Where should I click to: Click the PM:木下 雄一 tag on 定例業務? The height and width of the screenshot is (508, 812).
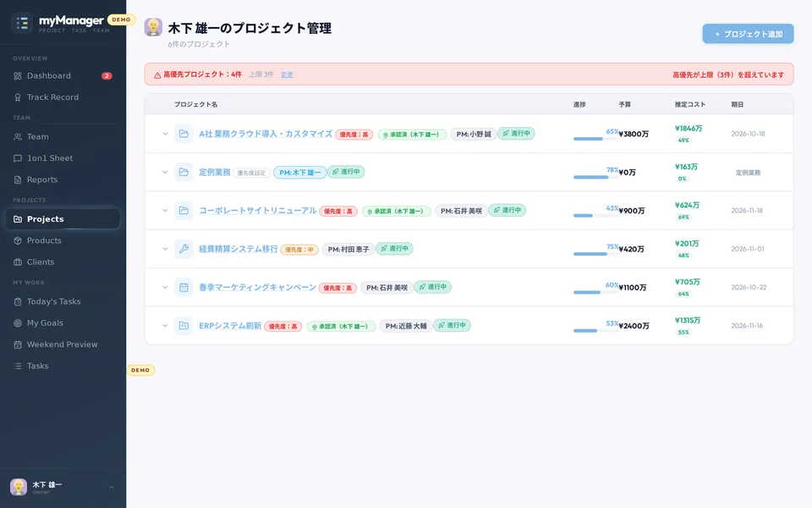click(299, 172)
